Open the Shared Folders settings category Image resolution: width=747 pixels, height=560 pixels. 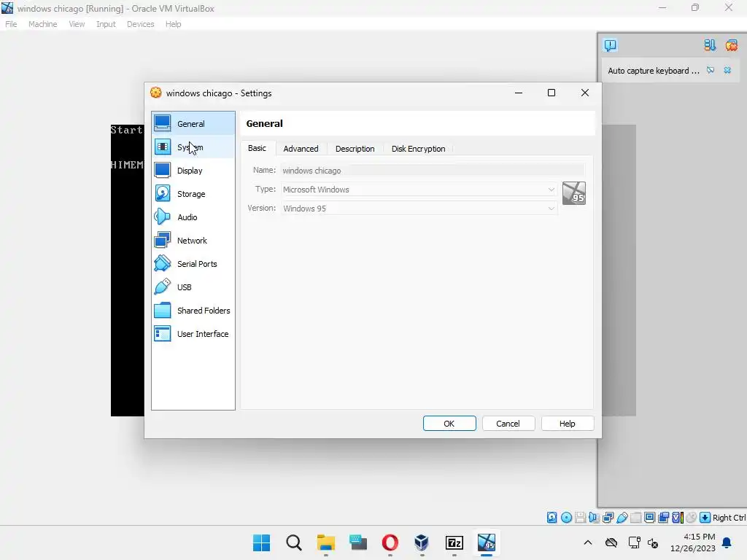[193, 311]
